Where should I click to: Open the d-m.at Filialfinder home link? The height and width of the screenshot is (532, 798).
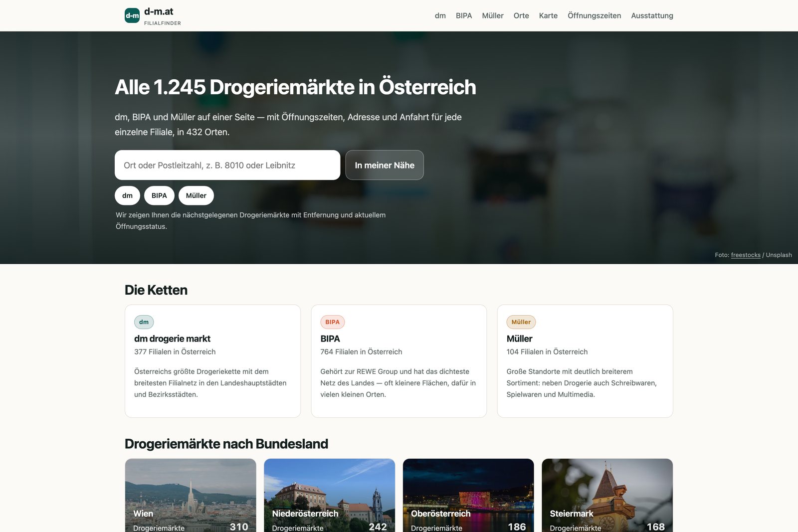click(x=153, y=15)
